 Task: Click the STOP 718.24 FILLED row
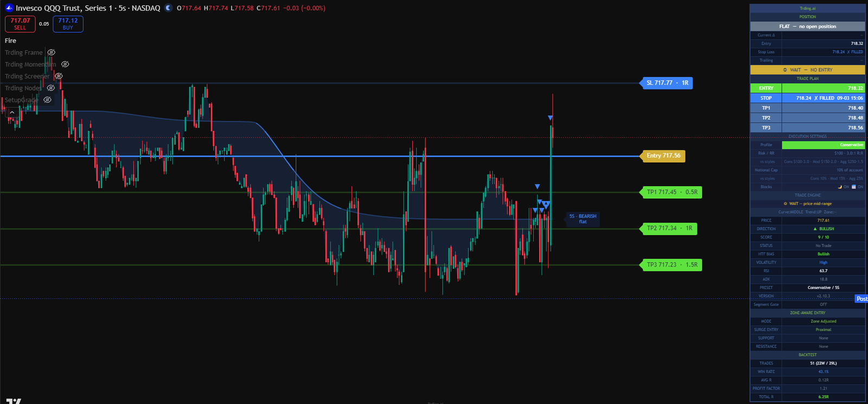[807, 98]
